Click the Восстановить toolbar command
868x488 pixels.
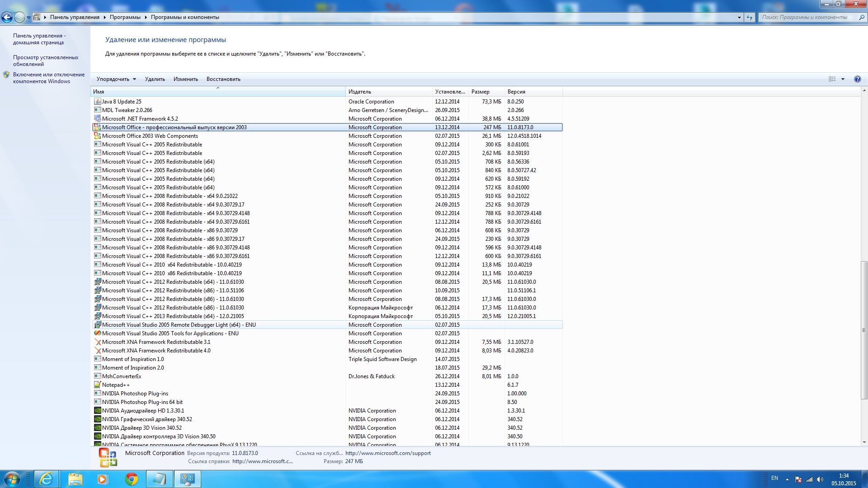(223, 79)
